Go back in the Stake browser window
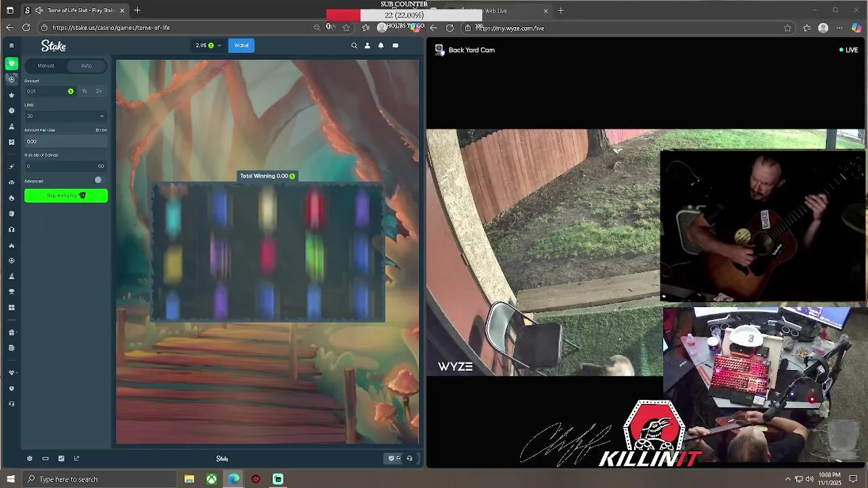 click(9, 27)
